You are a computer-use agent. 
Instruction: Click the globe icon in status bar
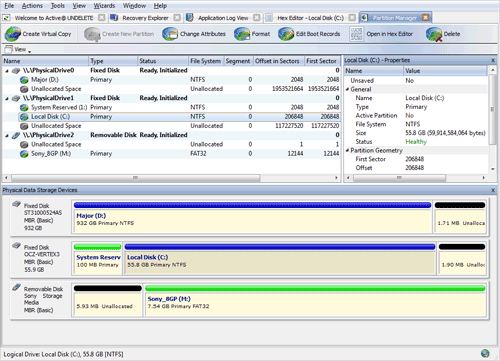[x=485, y=353]
